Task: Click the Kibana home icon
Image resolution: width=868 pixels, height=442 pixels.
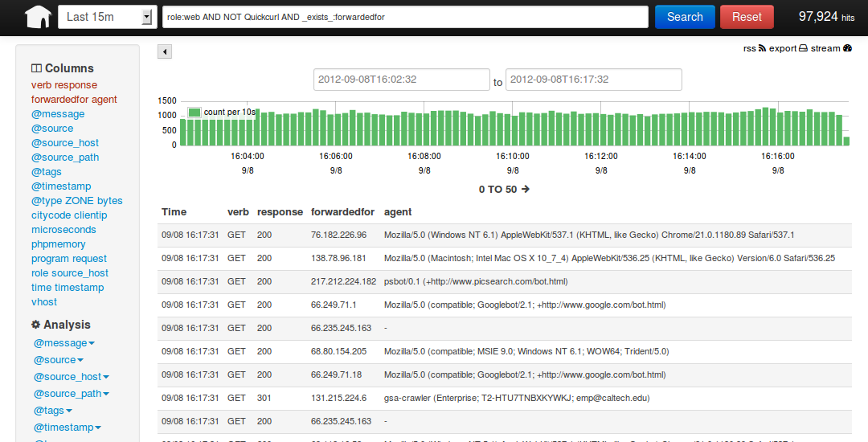Action: tap(39, 17)
